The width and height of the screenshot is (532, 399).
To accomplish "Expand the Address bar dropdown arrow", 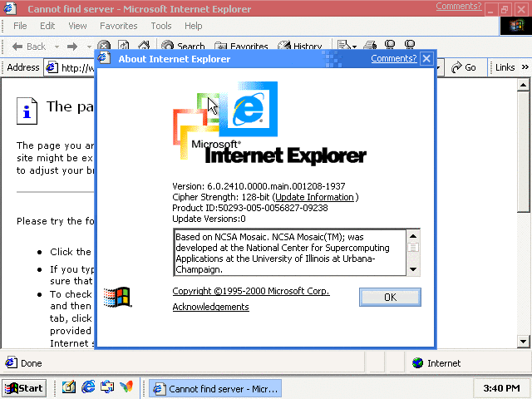I will click(x=438, y=68).
